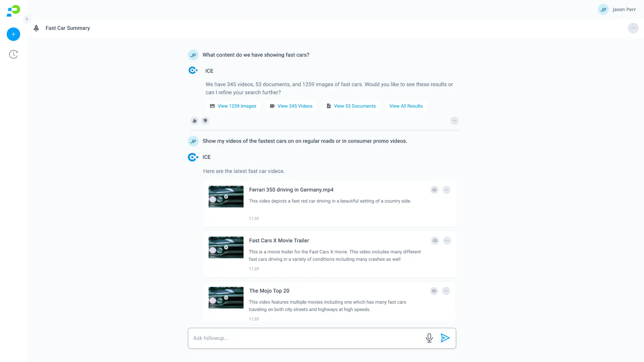Click View 53 Documents button
Image resolution: width=644 pixels, height=362 pixels.
tap(351, 106)
